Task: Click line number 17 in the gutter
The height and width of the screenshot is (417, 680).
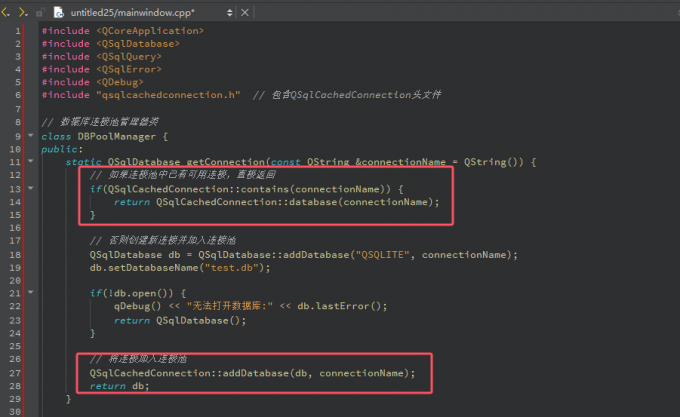Action: pos(15,240)
